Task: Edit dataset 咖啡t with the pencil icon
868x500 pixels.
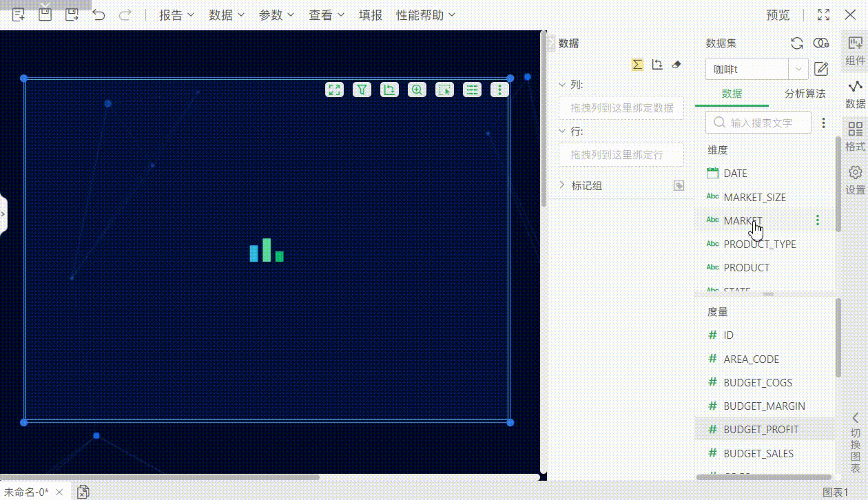Action: point(821,69)
